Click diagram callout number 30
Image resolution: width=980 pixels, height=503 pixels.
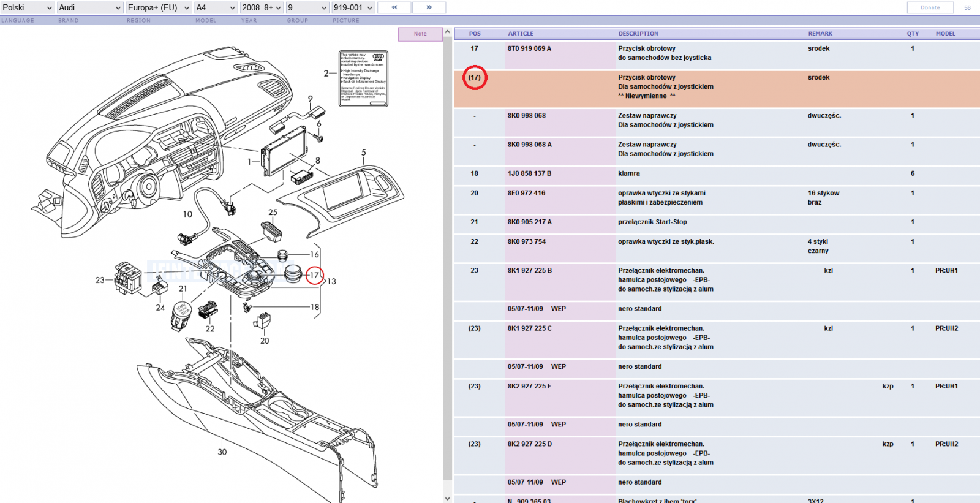(222, 452)
